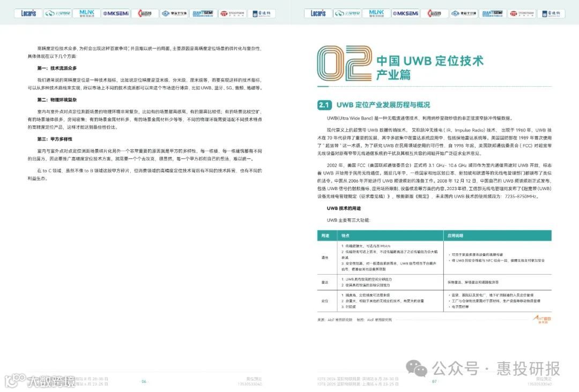This screenshot has width=579, height=392.
Task: Click the red circular TFOOTSOM logo, left page
Action: (x=232, y=13)
